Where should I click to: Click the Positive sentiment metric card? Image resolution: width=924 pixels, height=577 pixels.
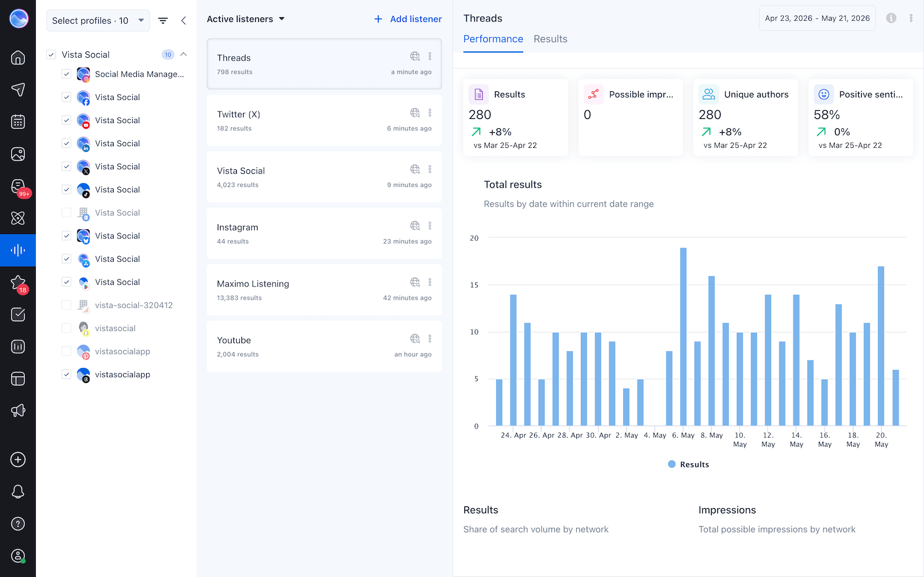(860, 118)
